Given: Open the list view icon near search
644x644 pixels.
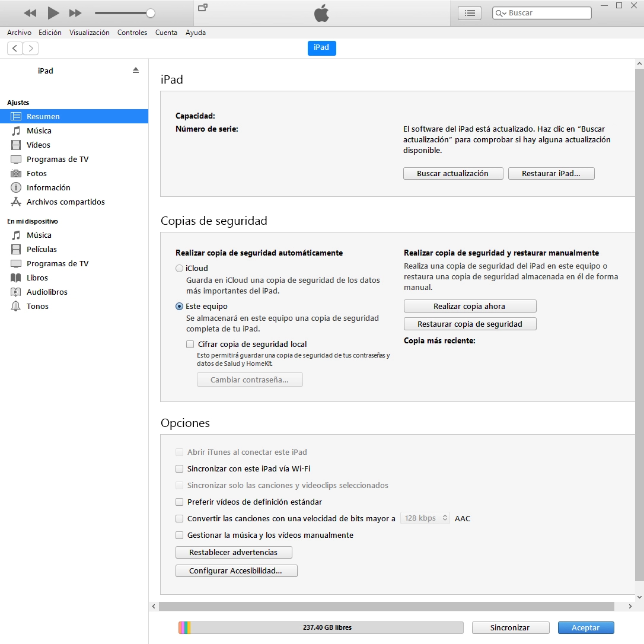Looking at the screenshot, I should tap(470, 13).
